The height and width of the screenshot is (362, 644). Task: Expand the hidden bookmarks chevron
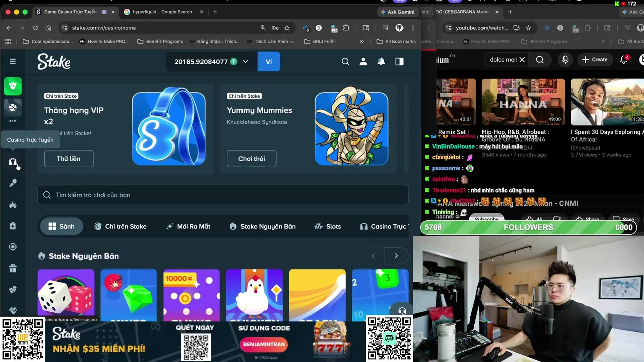(361, 41)
